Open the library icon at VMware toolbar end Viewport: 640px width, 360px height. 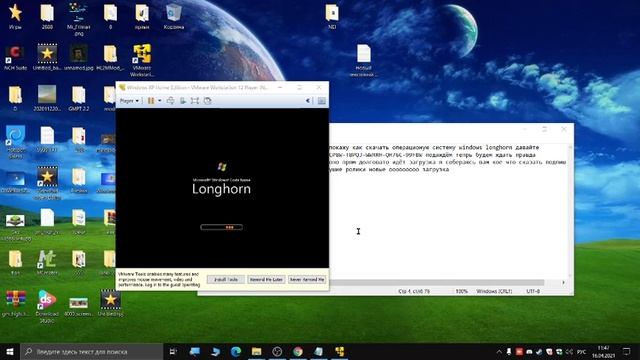tap(322, 100)
